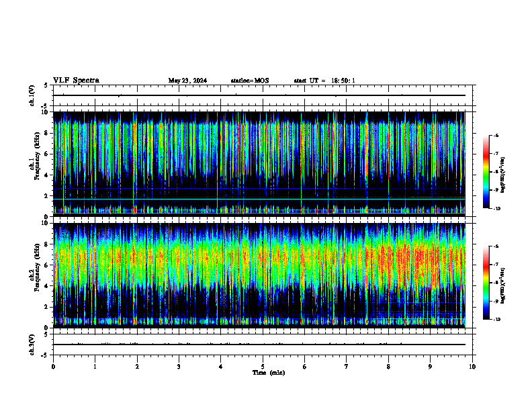Screen dimensions: 532x411
Task: Click the "-10" tick on ch.2 colorbar
Action: (496, 320)
